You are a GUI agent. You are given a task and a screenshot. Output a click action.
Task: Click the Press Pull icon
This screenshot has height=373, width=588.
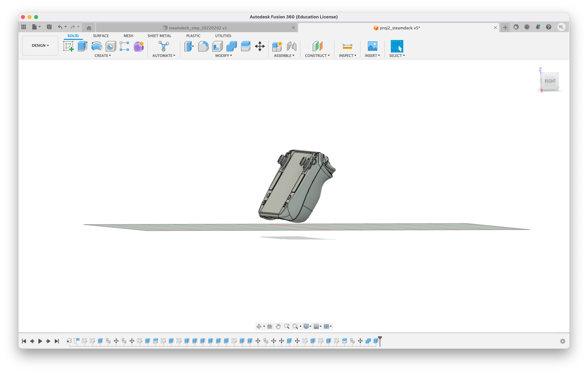click(189, 46)
